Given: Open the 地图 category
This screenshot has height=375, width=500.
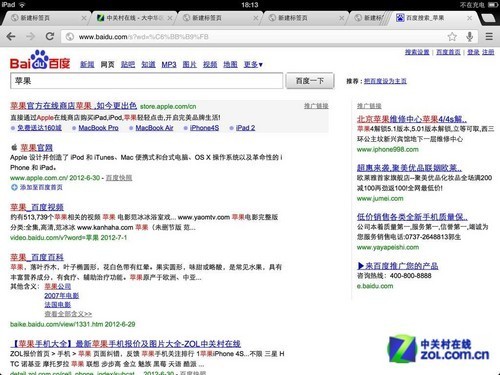Looking at the screenshot, I should pyautogui.click(x=230, y=64).
